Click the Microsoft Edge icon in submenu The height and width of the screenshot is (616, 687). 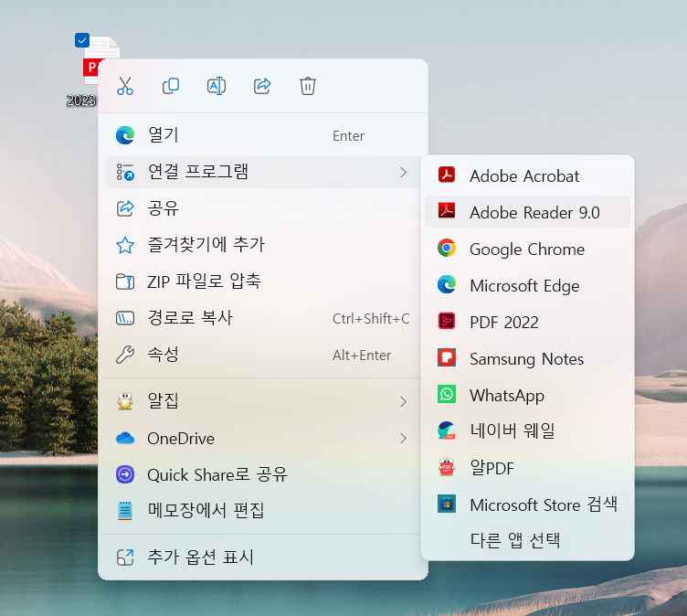click(447, 285)
